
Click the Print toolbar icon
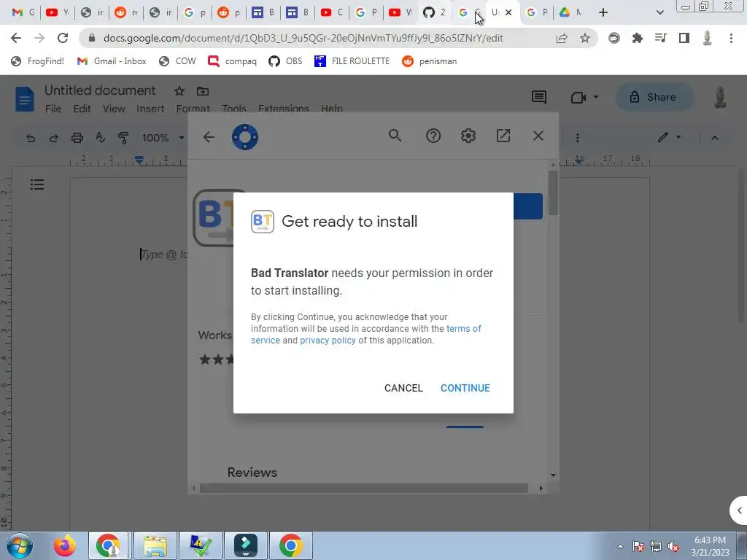point(77,138)
